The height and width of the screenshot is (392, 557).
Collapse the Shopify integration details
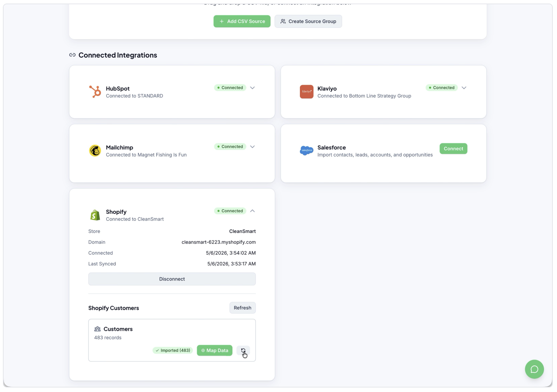252,211
